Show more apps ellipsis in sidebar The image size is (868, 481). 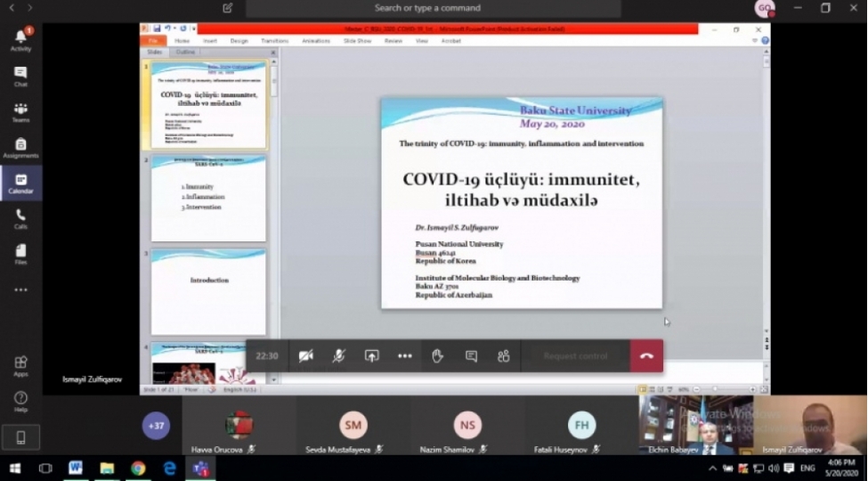20,289
